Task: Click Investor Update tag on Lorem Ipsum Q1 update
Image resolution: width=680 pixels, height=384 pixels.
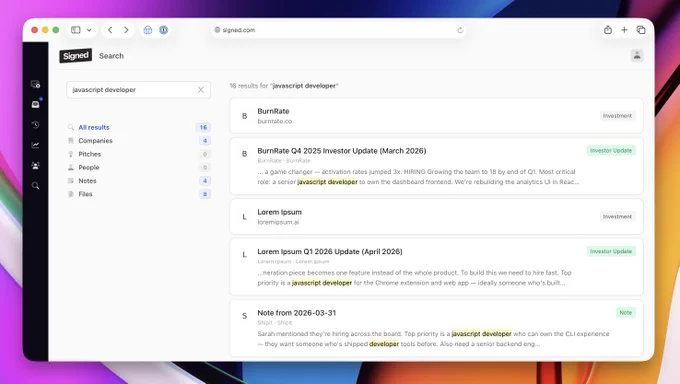Action: pos(611,251)
